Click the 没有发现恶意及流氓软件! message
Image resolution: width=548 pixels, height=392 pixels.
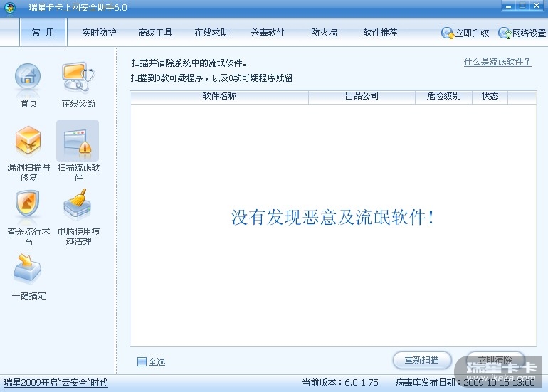click(332, 217)
